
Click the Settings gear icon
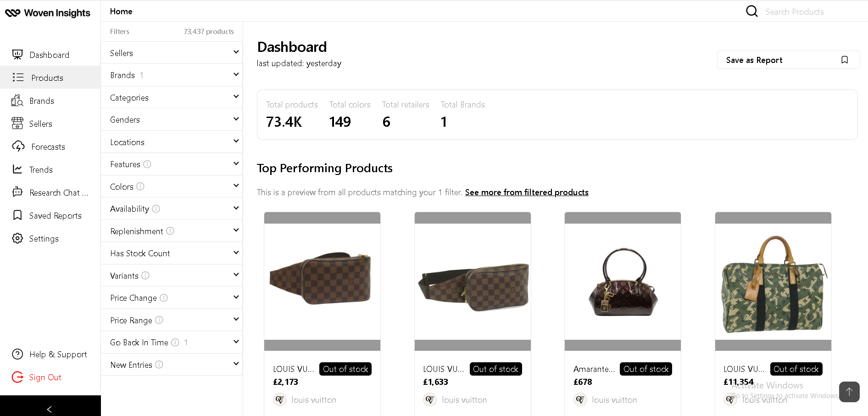point(17,238)
